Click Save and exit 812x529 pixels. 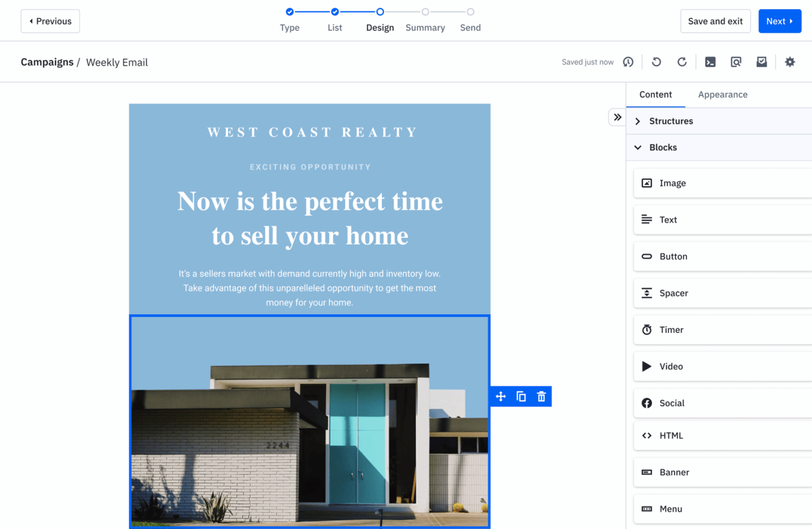point(715,21)
